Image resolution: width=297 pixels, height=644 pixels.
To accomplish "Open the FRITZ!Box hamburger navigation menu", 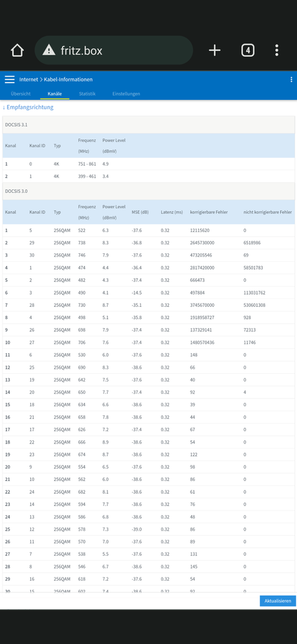I will click(x=10, y=79).
